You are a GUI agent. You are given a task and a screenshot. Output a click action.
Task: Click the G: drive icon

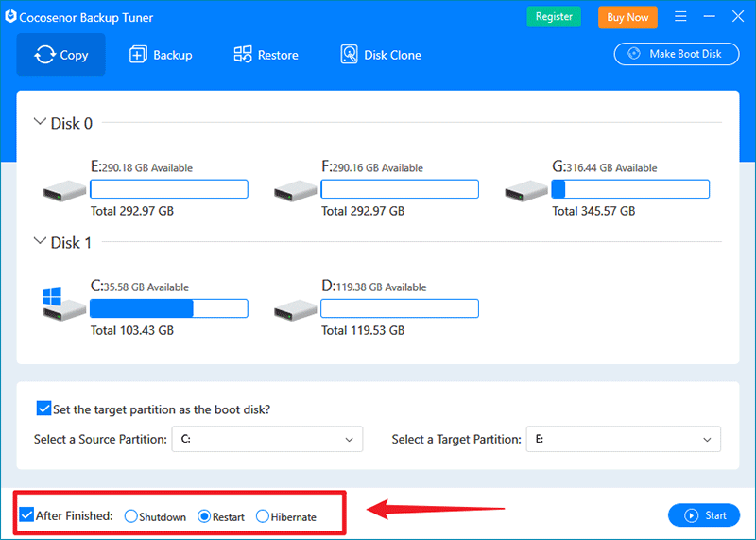pyautogui.click(x=526, y=191)
